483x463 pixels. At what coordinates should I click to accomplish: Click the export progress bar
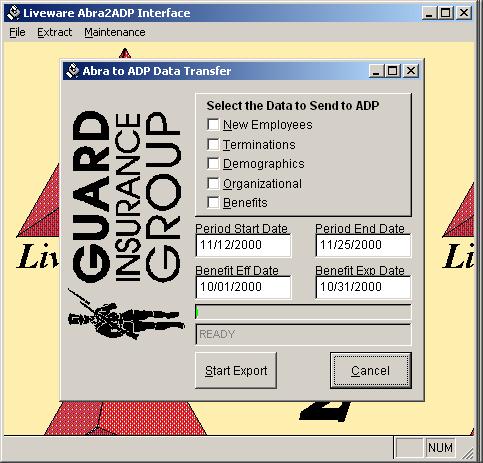click(x=303, y=312)
